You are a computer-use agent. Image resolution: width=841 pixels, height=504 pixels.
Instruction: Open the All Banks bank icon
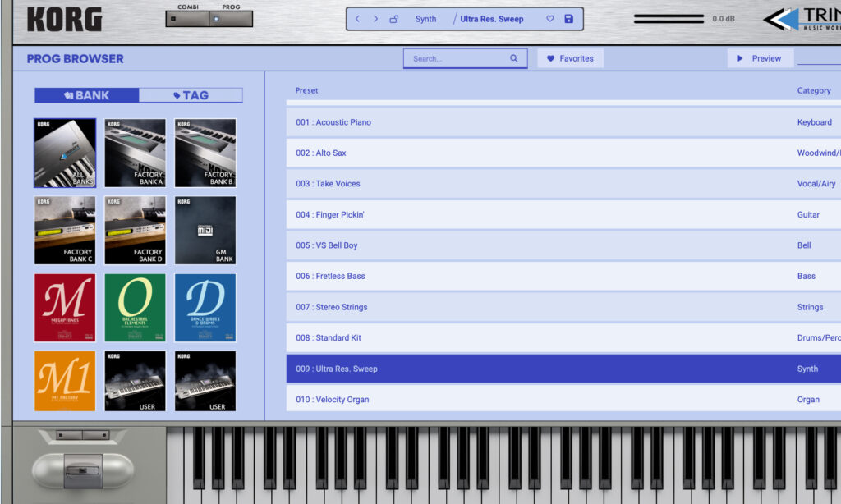tap(64, 153)
